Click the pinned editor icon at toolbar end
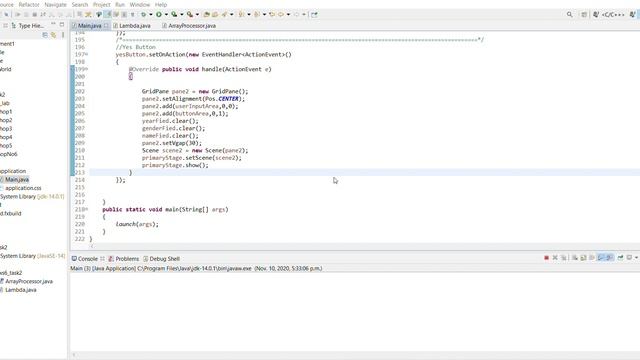Image resolution: width=640 pixels, height=360 pixels. tap(314, 14)
